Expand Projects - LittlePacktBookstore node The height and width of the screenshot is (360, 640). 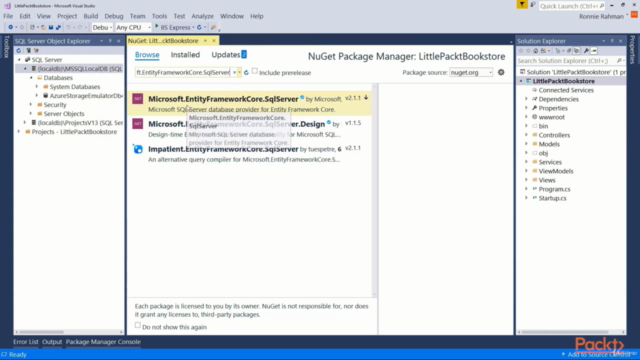[19, 131]
